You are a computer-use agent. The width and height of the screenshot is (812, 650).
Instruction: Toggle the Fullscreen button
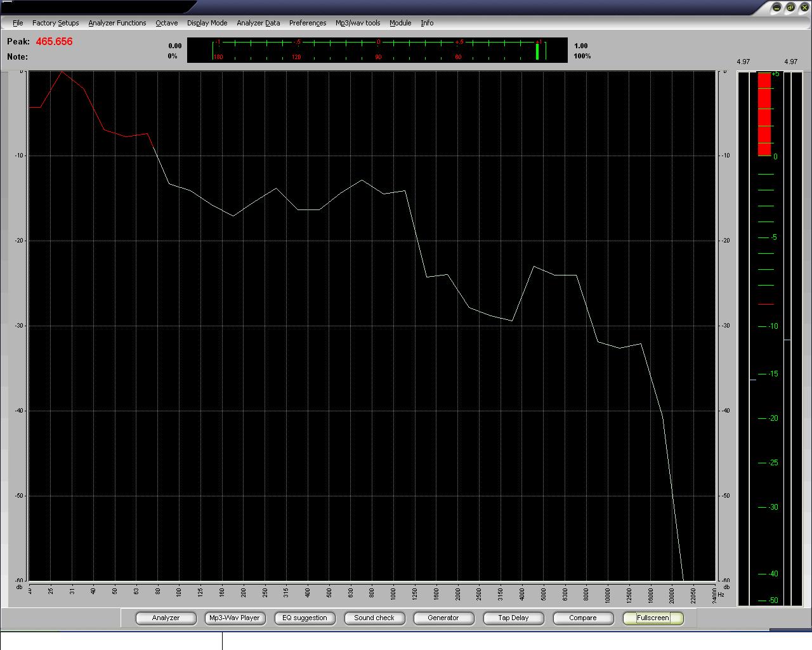[653, 618]
